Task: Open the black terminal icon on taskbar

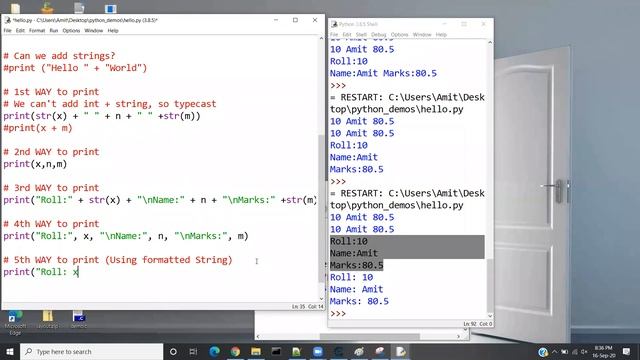Action: point(276,351)
